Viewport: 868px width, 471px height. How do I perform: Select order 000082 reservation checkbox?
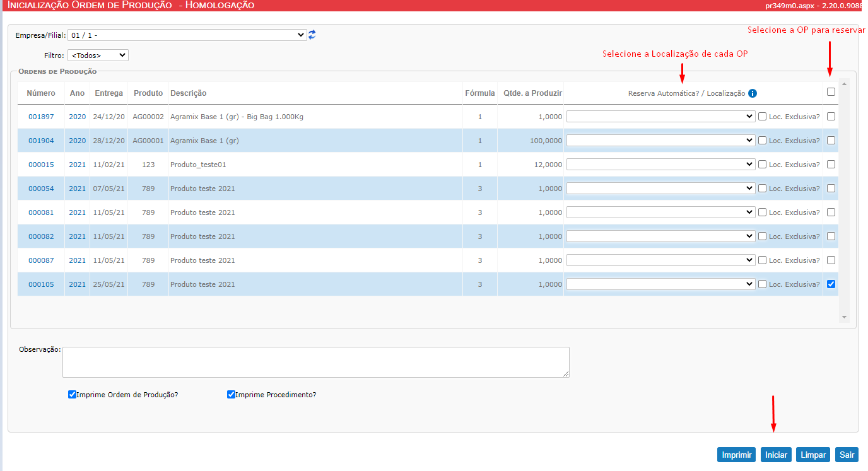coord(831,236)
